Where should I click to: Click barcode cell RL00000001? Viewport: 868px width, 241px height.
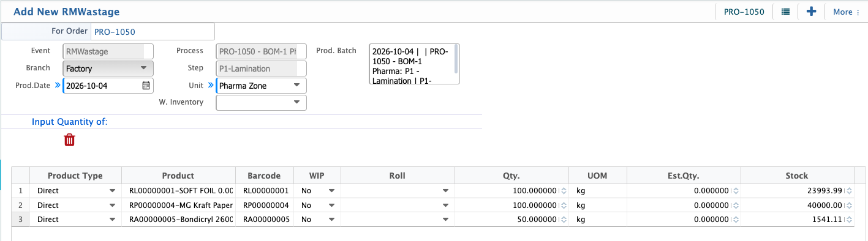(x=264, y=191)
